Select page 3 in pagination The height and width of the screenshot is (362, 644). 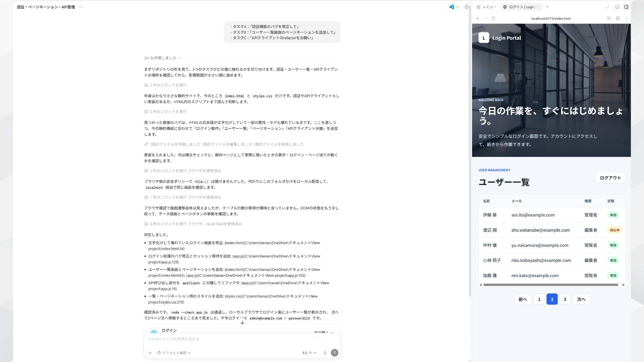pyautogui.click(x=565, y=299)
